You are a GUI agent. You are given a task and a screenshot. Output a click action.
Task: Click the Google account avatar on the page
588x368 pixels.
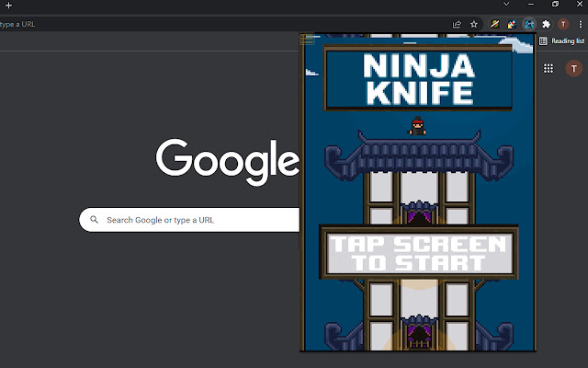(573, 68)
